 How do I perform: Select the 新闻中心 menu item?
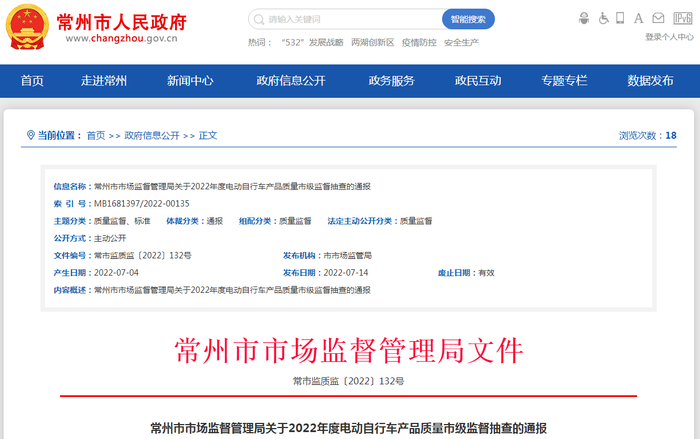click(x=190, y=81)
